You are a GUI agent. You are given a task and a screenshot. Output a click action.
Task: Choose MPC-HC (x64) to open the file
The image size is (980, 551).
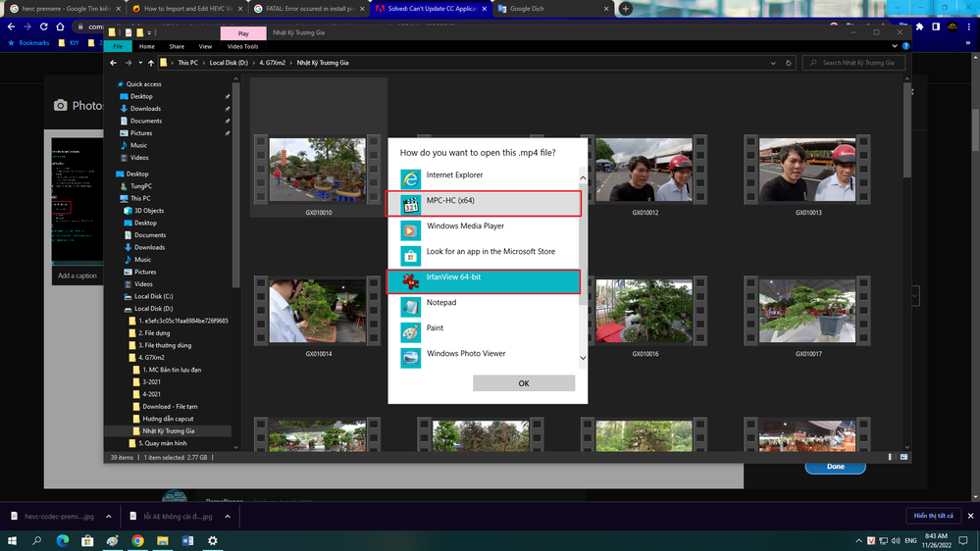pyautogui.click(x=483, y=204)
